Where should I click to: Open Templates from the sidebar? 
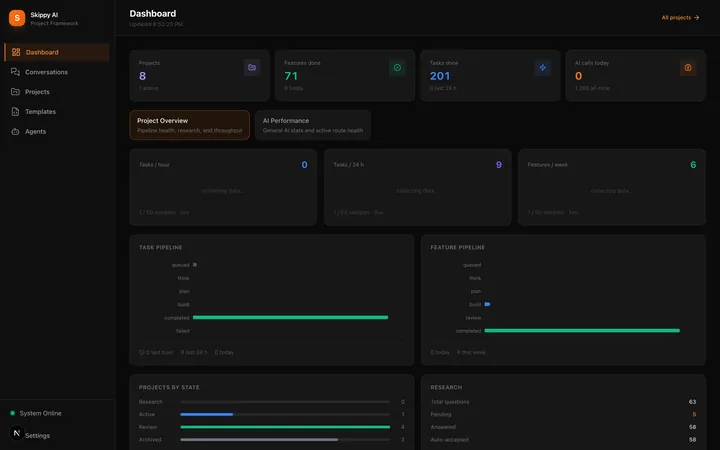pyautogui.click(x=57, y=112)
